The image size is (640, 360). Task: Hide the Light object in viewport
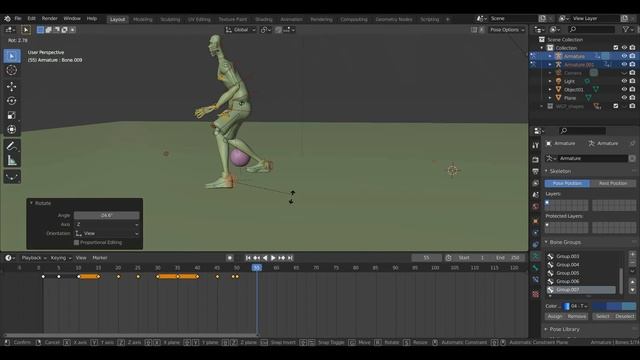624,81
